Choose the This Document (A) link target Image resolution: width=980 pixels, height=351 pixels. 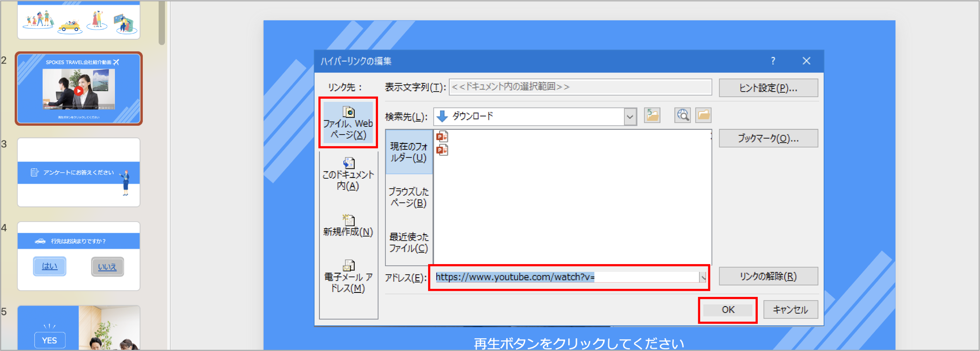point(348,174)
